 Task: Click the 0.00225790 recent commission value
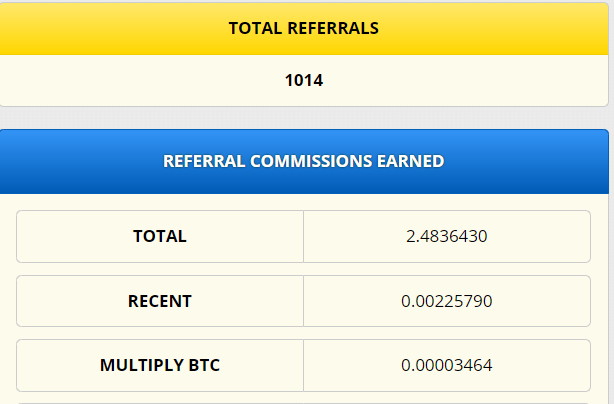click(447, 301)
